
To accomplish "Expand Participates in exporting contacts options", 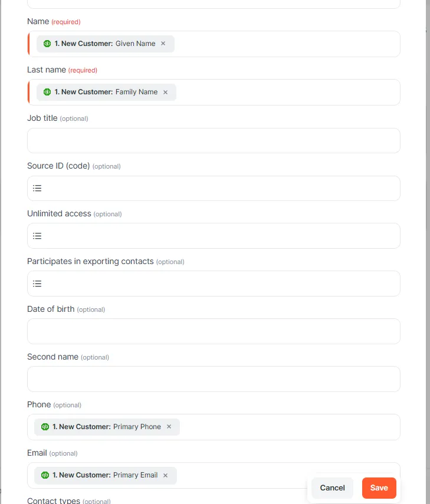I will pos(37,284).
